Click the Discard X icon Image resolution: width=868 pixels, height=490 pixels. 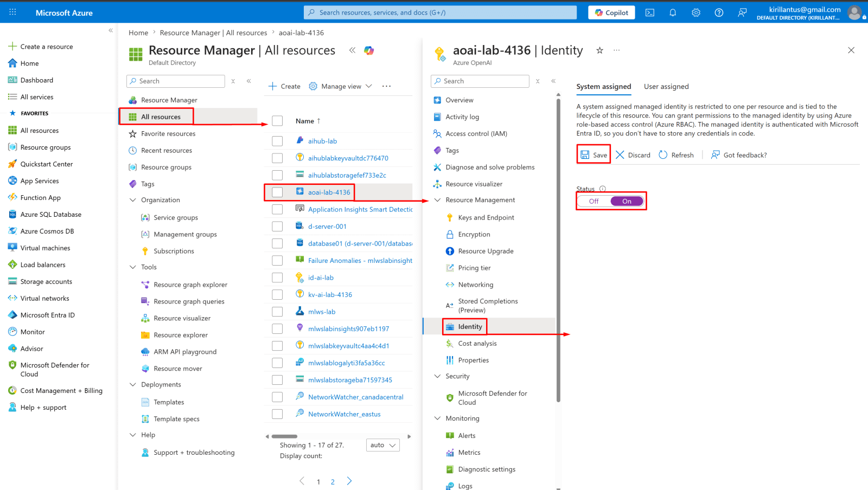point(620,155)
